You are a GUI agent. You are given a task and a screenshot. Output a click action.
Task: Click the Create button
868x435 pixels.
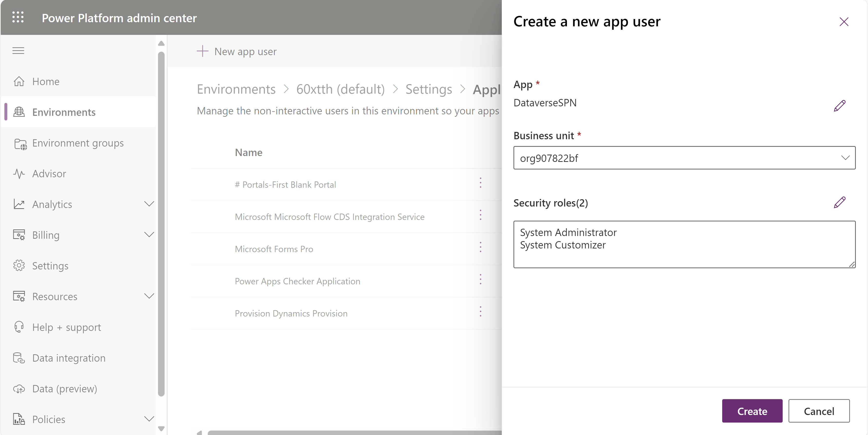coord(752,411)
